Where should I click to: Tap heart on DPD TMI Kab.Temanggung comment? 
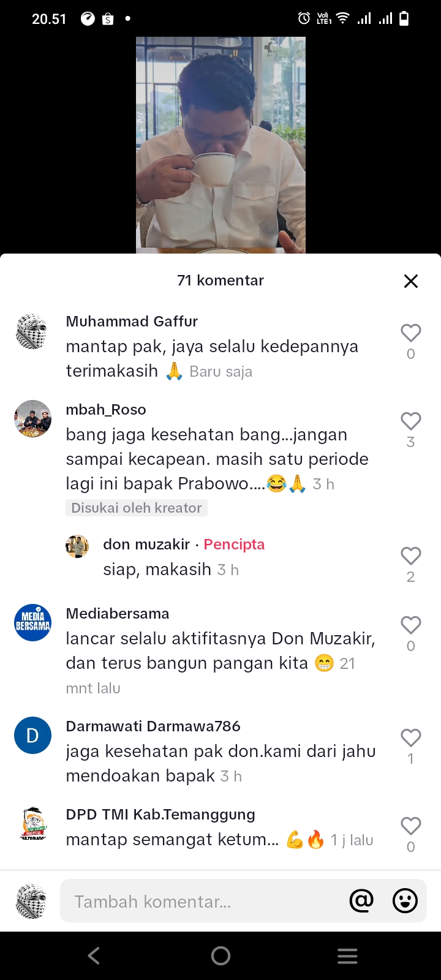tap(410, 826)
